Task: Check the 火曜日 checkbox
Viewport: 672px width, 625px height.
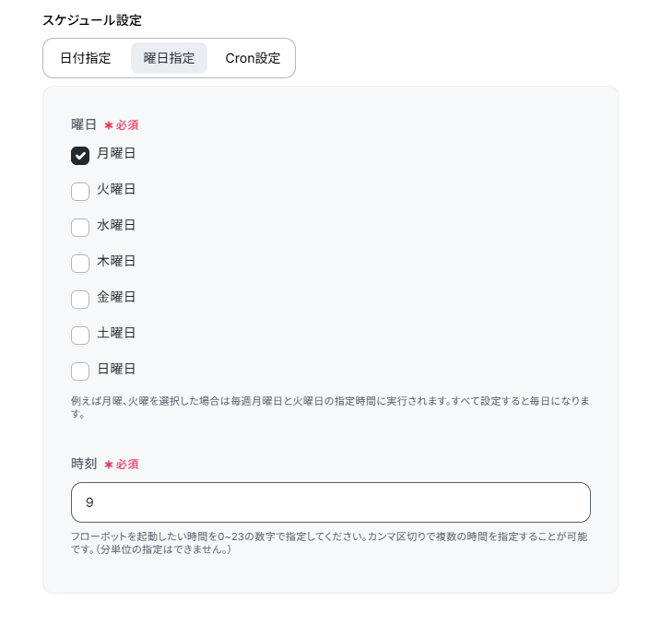Action: point(80,192)
